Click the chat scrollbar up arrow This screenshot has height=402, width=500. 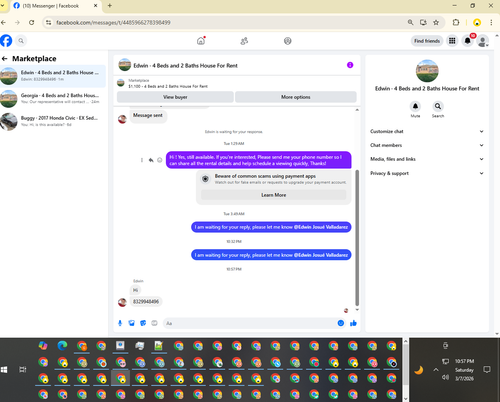pos(357,110)
